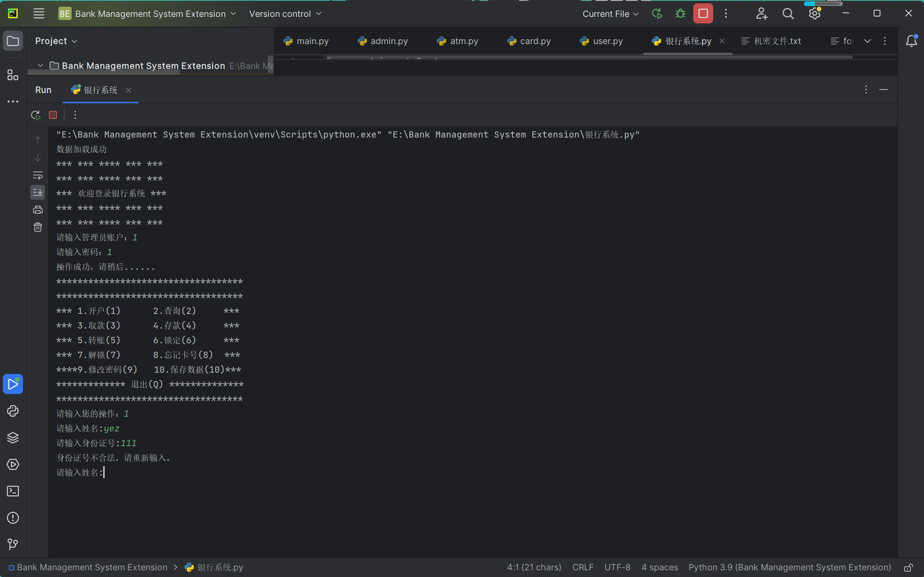Switch to card.py tab
The image size is (924, 577).
pos(529,41)
